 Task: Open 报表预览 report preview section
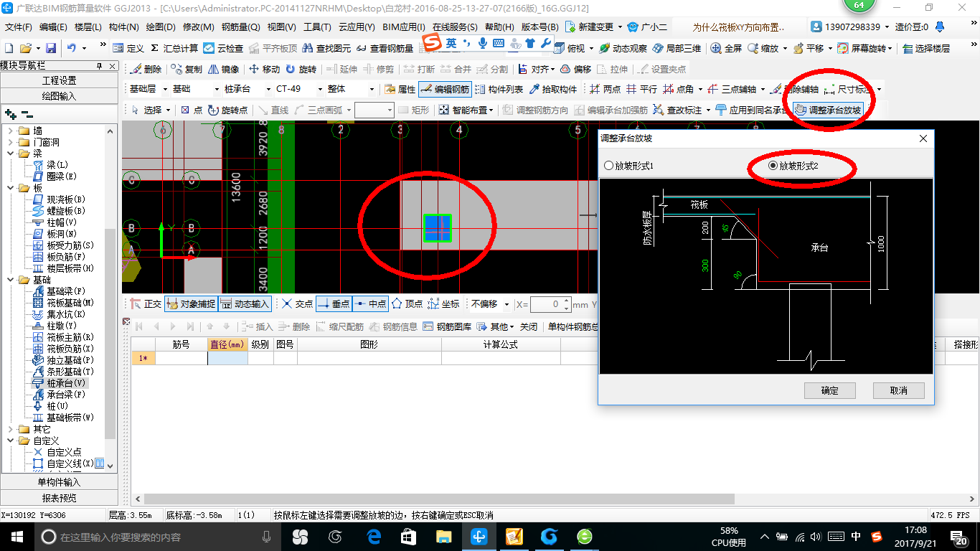[59, 498]
